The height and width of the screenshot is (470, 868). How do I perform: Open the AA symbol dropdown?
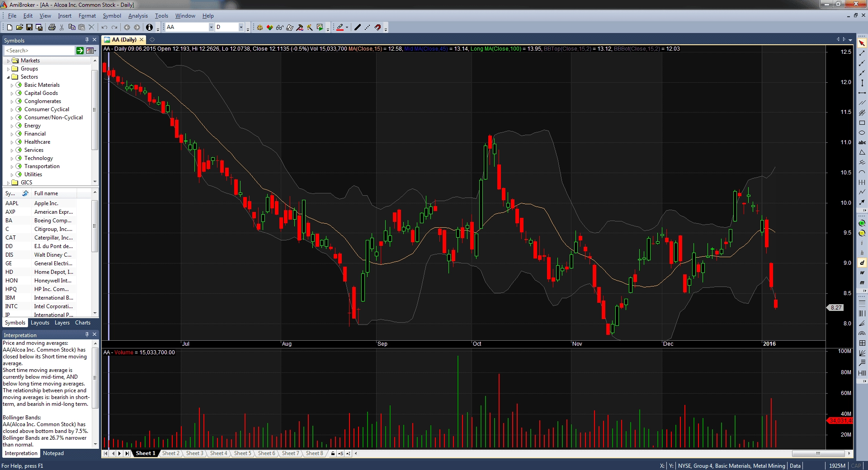pos(211,28)
